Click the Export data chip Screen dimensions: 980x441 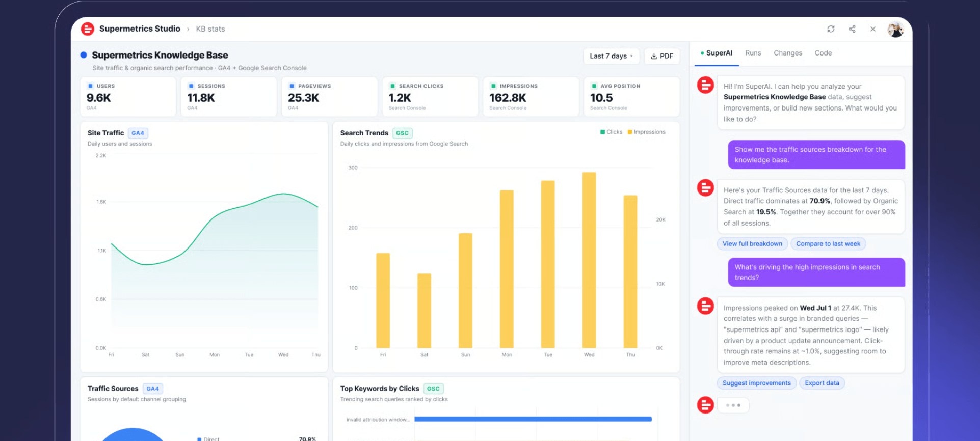point(822,383)
